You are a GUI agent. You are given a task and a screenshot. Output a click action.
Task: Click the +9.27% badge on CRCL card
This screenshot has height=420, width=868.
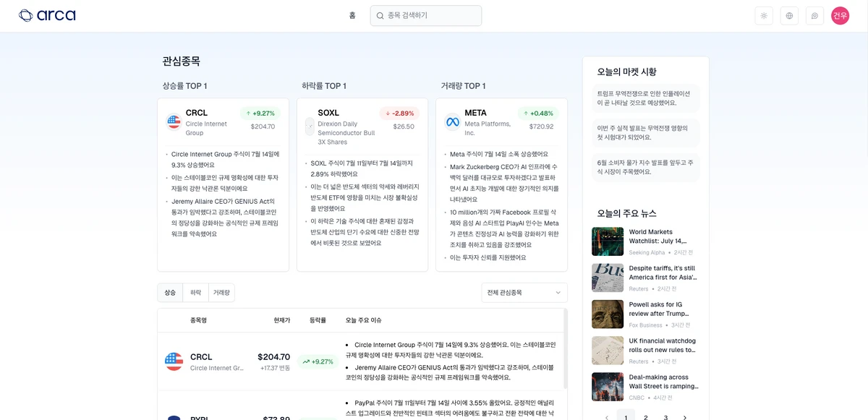(260, 113)
